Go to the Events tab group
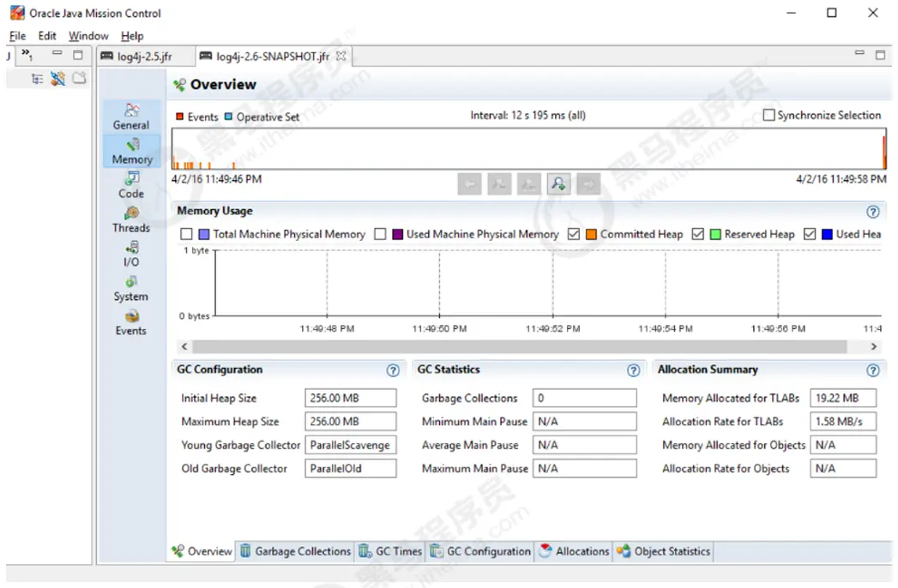This screenshot has height=588, width=898. (131, 321)
